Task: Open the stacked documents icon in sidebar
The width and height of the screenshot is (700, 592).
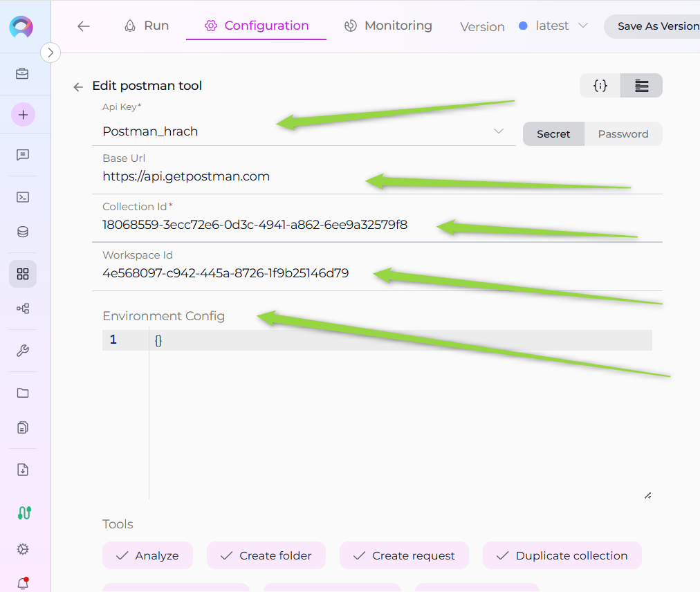Action: (x=23, y=427)
